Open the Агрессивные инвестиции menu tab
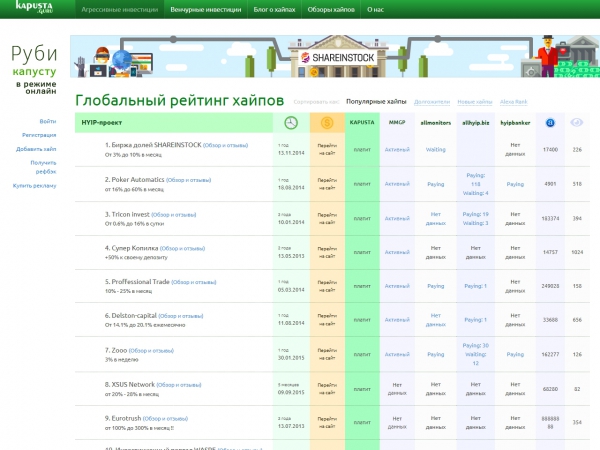 119,10
